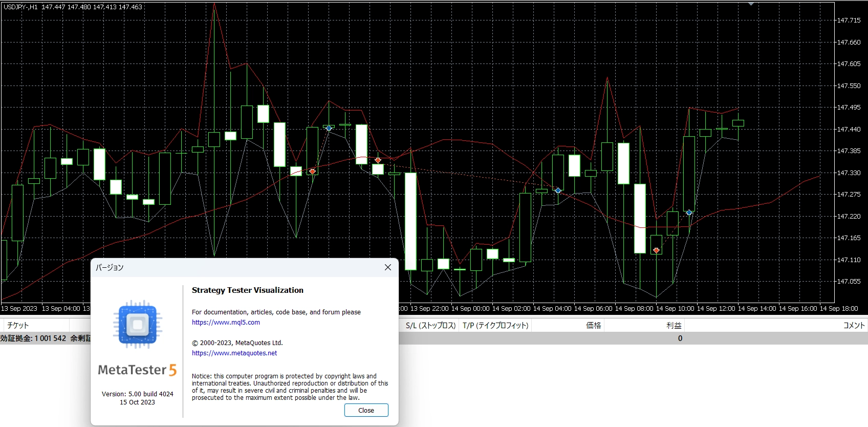Click the leftmost red sell arrow marker
The image size is (868, 427).
pyautogui.click(x=312, y=171)
